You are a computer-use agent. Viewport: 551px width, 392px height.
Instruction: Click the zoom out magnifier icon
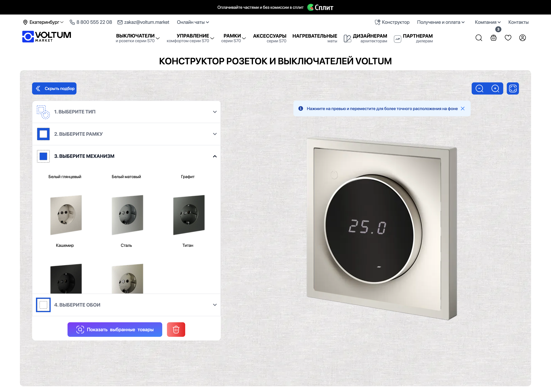(x=479, y=89)
